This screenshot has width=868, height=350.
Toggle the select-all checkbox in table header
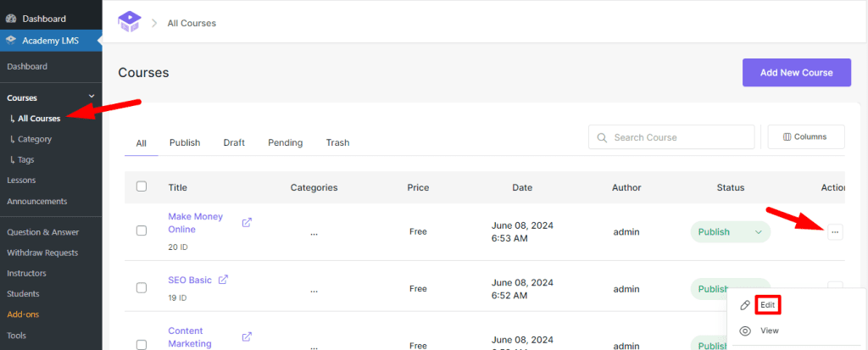[142, 187]
